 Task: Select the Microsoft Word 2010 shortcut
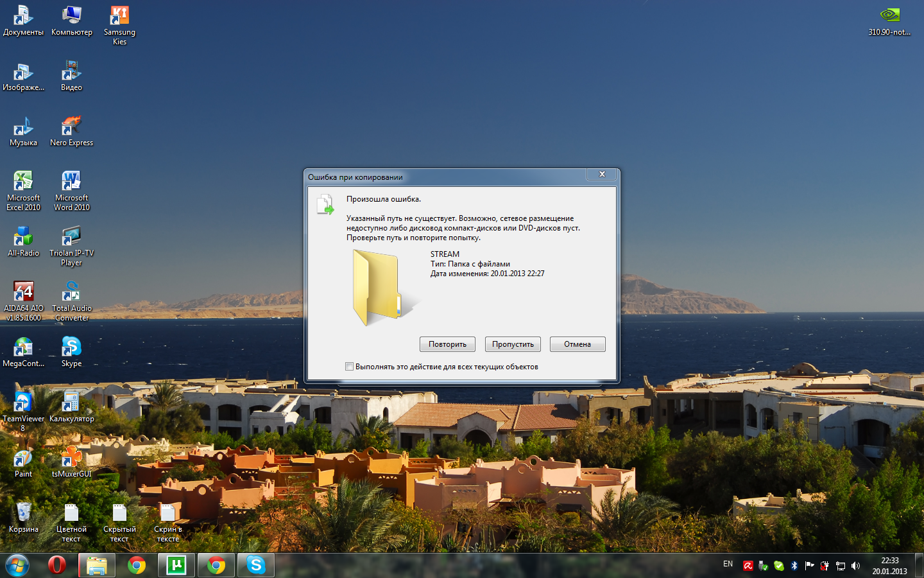[72, 191]
